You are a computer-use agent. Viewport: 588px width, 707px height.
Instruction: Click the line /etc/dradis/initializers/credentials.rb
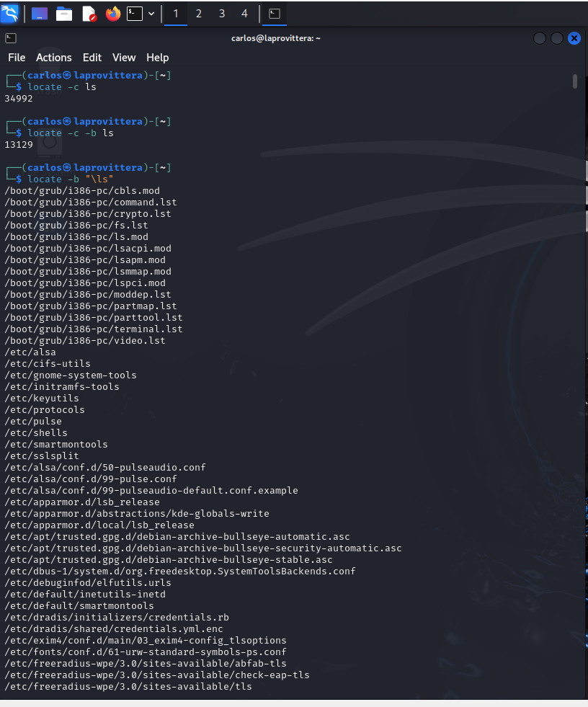[117, 617]
